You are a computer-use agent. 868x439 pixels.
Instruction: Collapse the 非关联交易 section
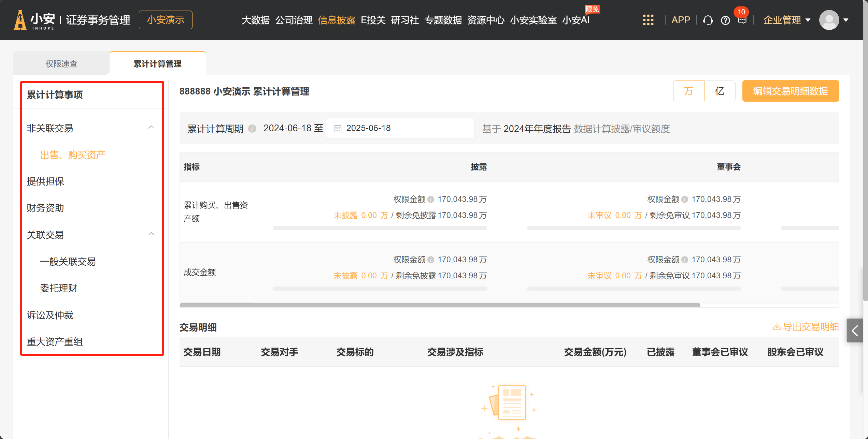pos(151,128)
